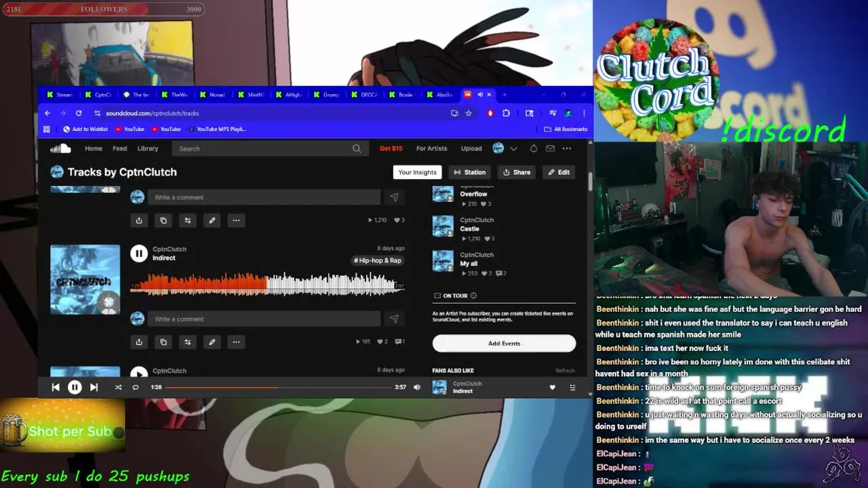
Task: Skip to previous track in player bar
Action: 56,387
